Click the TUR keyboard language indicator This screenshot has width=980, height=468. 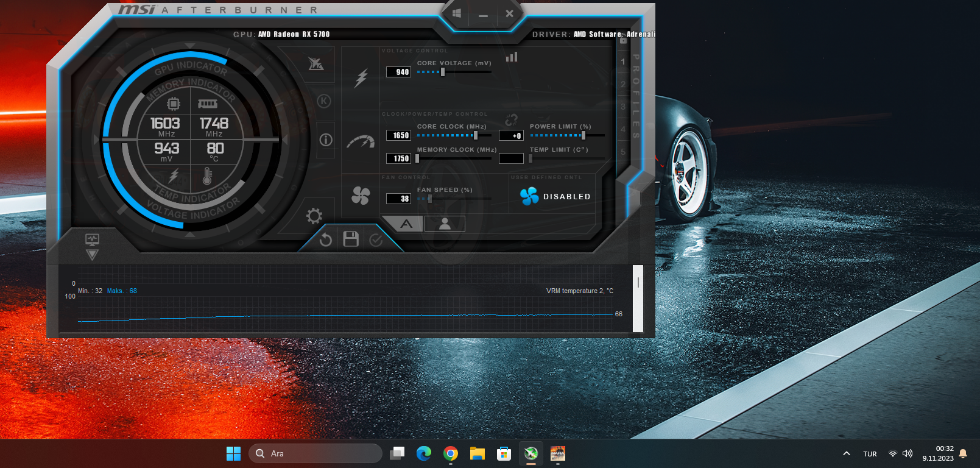[x=870, y=454]
